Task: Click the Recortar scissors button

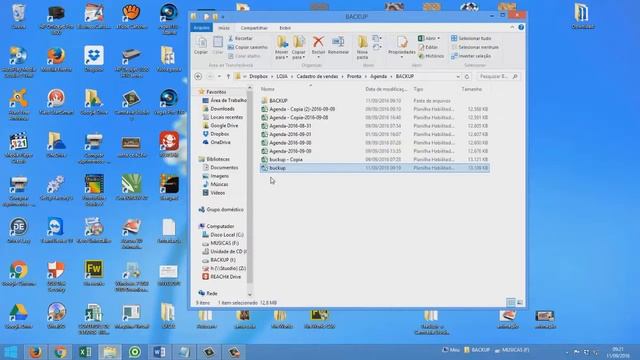Action: pos(240,38)
